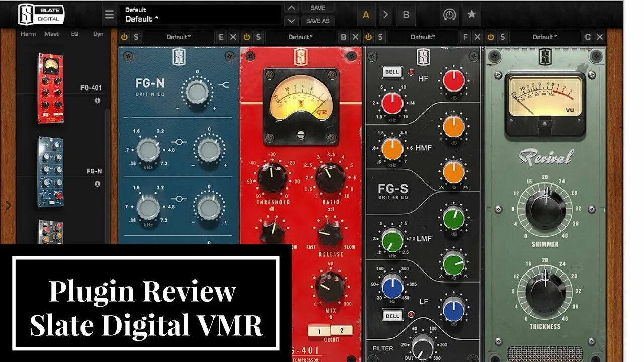Toggle power on the Revival module

click(x=490, y=37)
